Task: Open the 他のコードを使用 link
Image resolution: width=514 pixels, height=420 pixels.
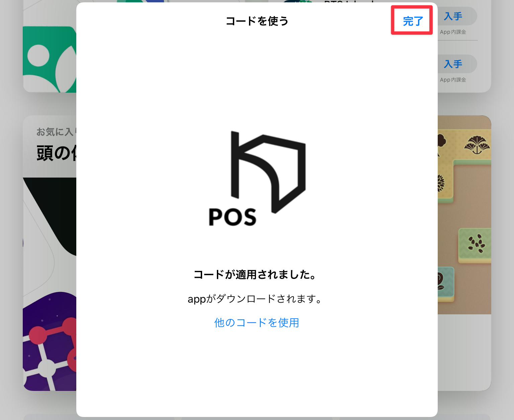Action: pos(257,323)
